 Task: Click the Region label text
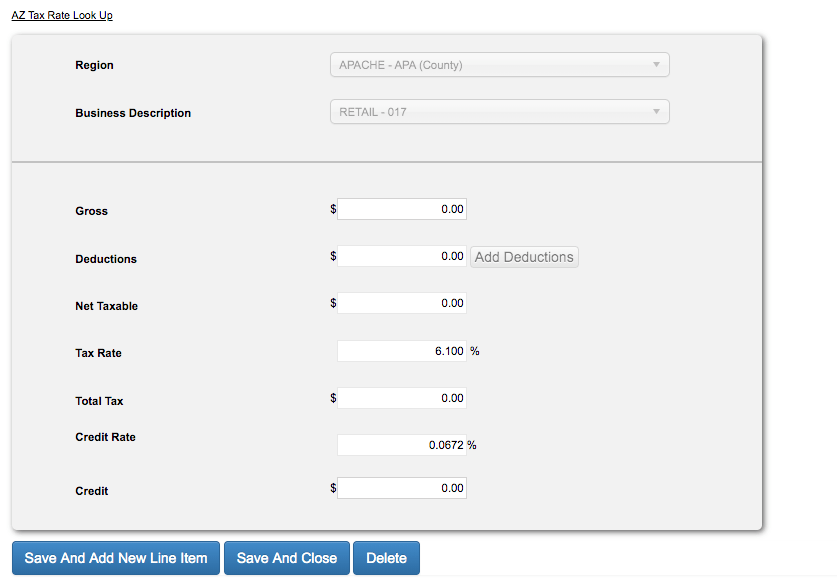[94, 65]
